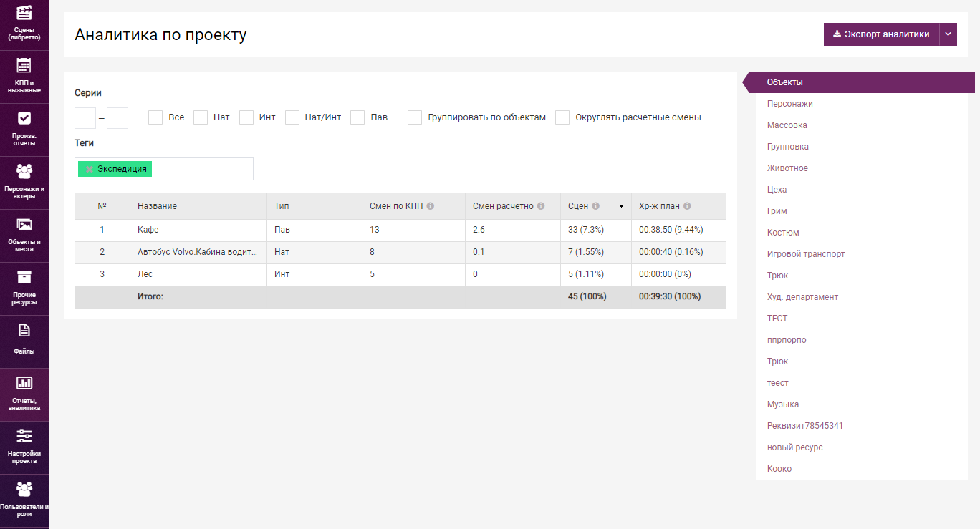This screenshot has width=980, height=529.
Task: Open Пользователи и роли users icon
Action: tap(24, 489)
